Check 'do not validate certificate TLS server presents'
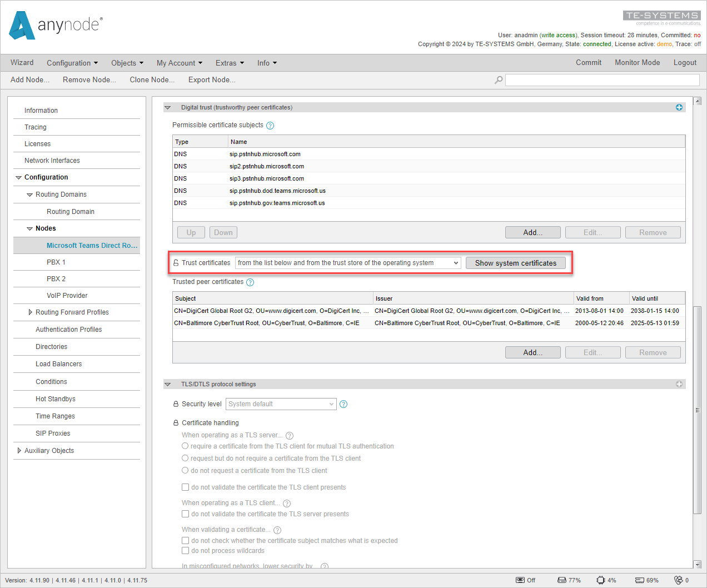Image resolution: width=707 pixels, height=588 pixels. (x=186, y=514)
